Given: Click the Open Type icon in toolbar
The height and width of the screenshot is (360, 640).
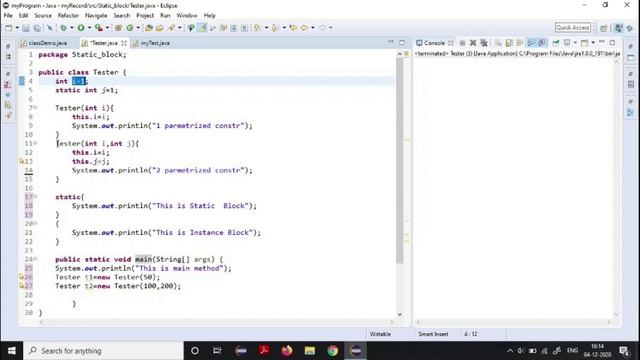Looking at the screenshot, I should pyautogui.click(x=149, y=28).
